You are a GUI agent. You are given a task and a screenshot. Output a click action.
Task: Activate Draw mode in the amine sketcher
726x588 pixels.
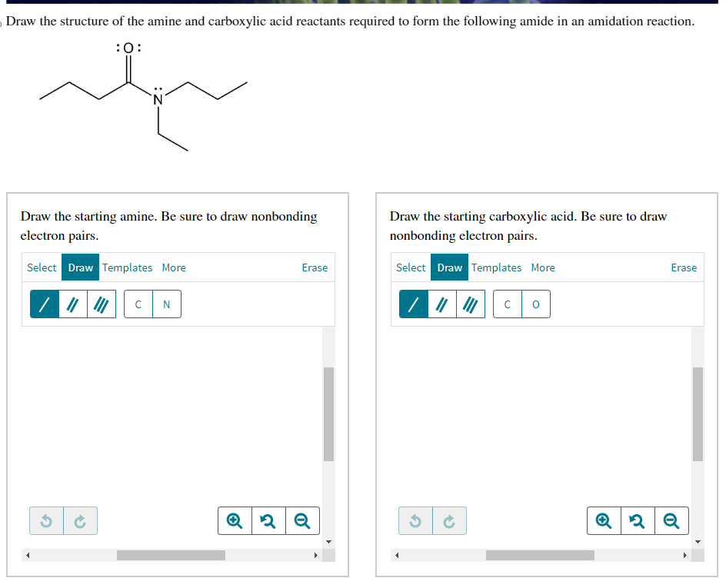pyautogui.click(x=80, y=267)
